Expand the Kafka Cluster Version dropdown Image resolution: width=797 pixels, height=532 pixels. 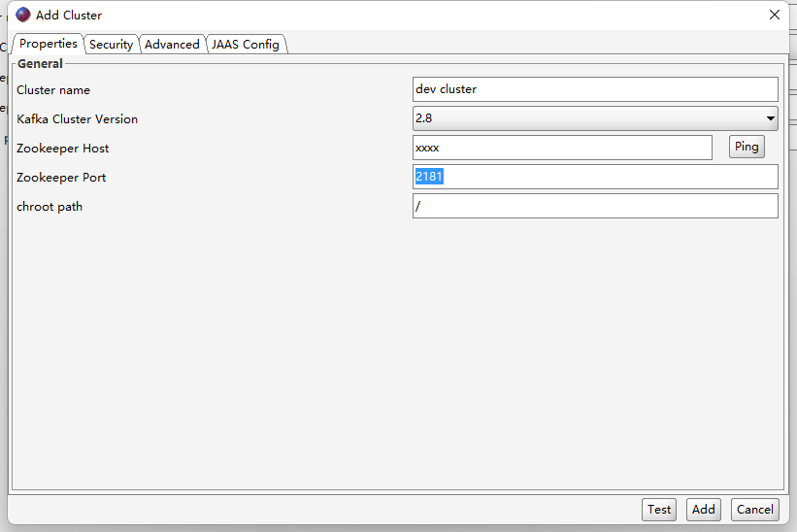tap(594, 118)
